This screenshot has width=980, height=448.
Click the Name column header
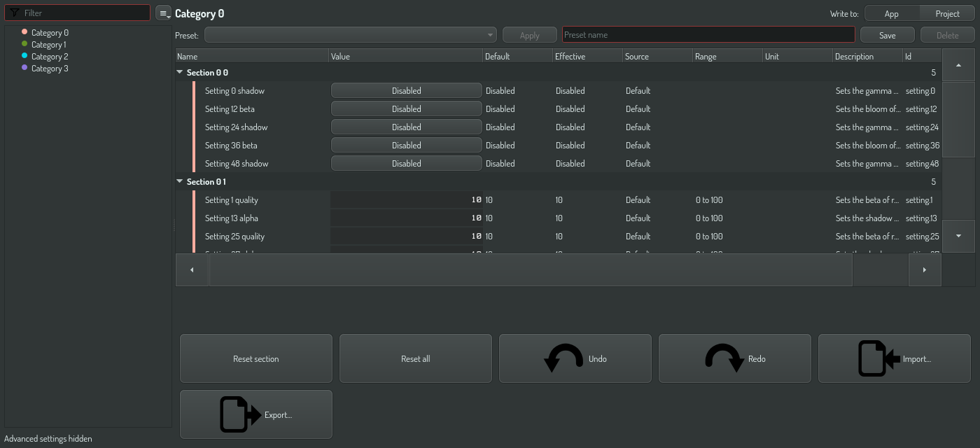pyautogui.click(x=252, y=56)
